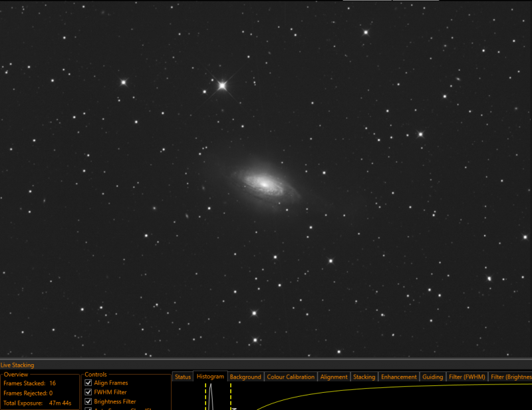
Task: Open the Filter (Brightness) tab
Action: click(x=510, y=377)
